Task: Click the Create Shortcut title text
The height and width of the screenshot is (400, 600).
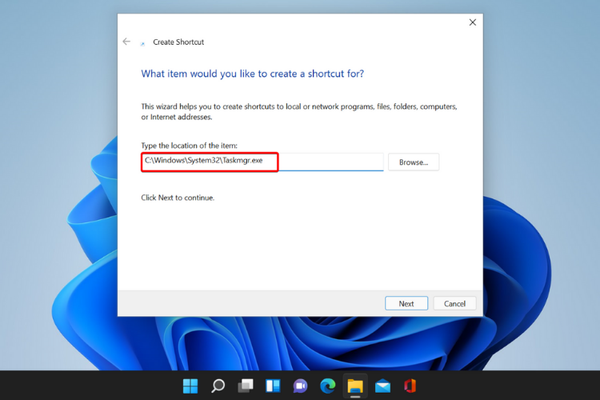Action: point(178,42)
